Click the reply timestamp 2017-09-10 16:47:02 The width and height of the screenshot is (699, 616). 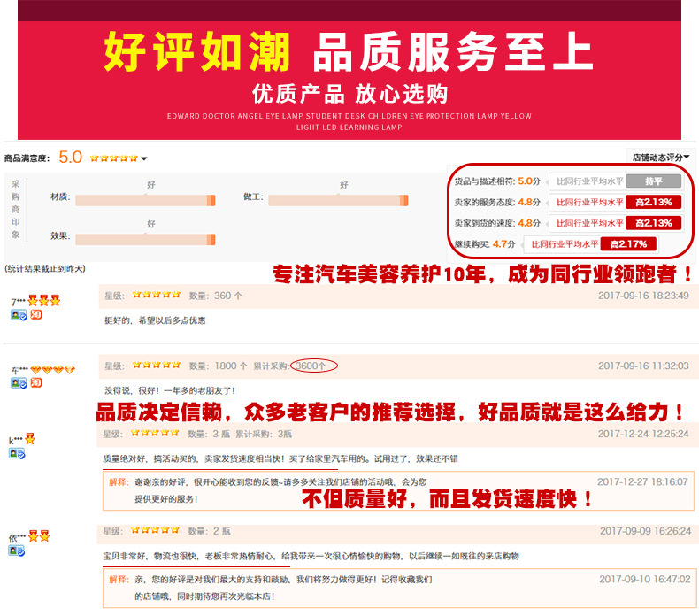(x=645, y=579)
